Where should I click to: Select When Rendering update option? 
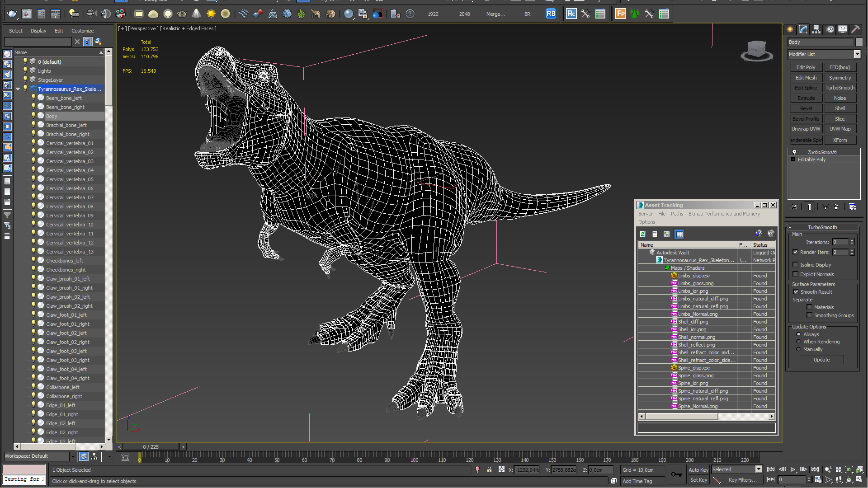coord(798,342)
